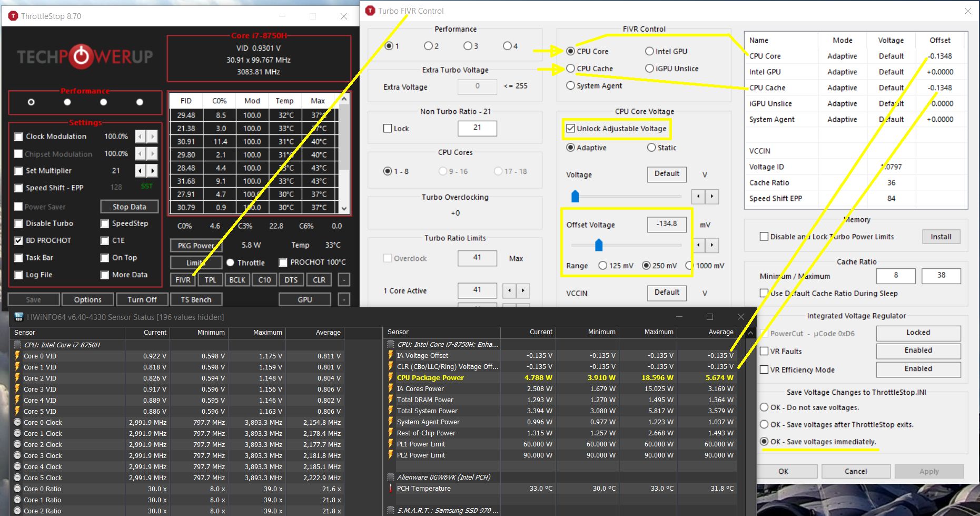Click the HWiNFO64 window title icon
Screen dimensions: 980x516
click(19, 317)
